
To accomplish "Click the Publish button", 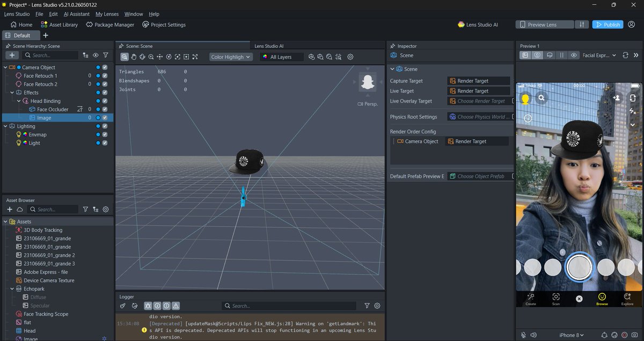I will pos(608,25).
